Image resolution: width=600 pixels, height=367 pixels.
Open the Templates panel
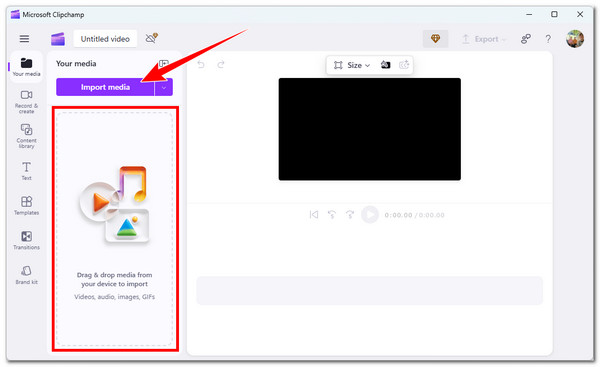(x=26, y=206)
